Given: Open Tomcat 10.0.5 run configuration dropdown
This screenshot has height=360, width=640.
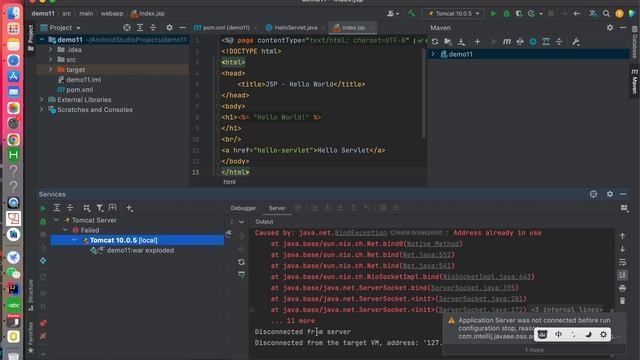Looking at the screenshot, I should (x=453, y=13).
